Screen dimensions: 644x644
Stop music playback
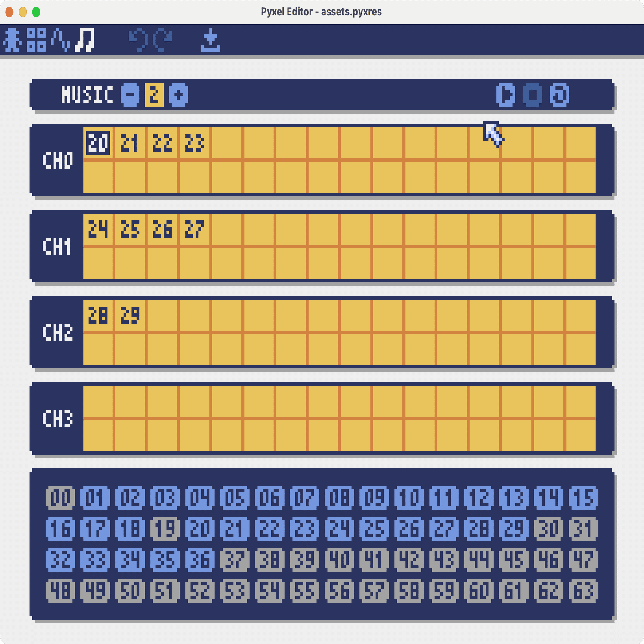tap(533, 96)
